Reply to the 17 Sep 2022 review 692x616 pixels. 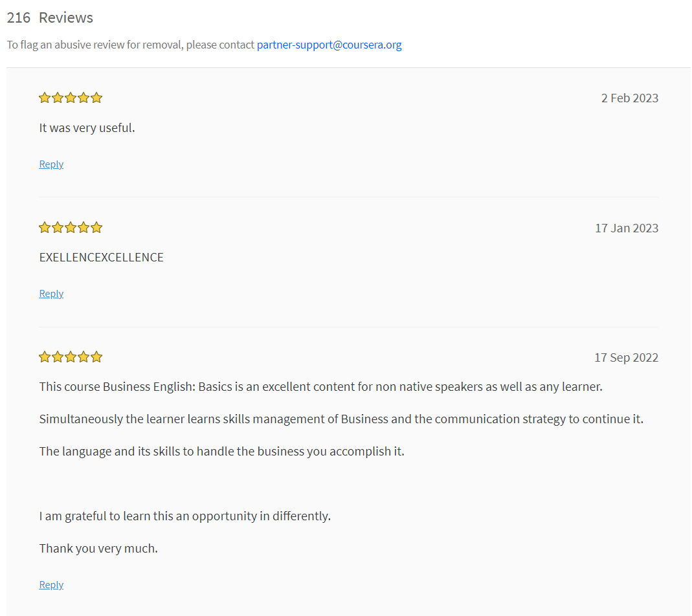51,585
